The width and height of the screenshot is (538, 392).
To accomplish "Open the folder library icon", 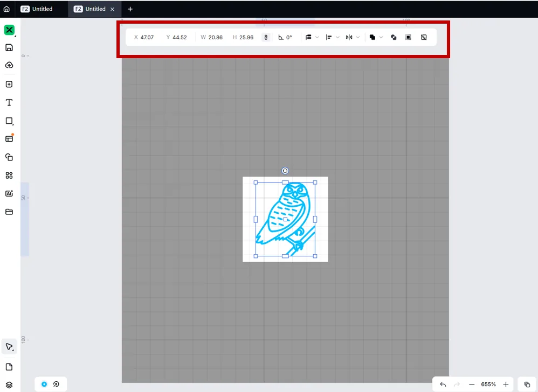I will click(x=9, y=212).
